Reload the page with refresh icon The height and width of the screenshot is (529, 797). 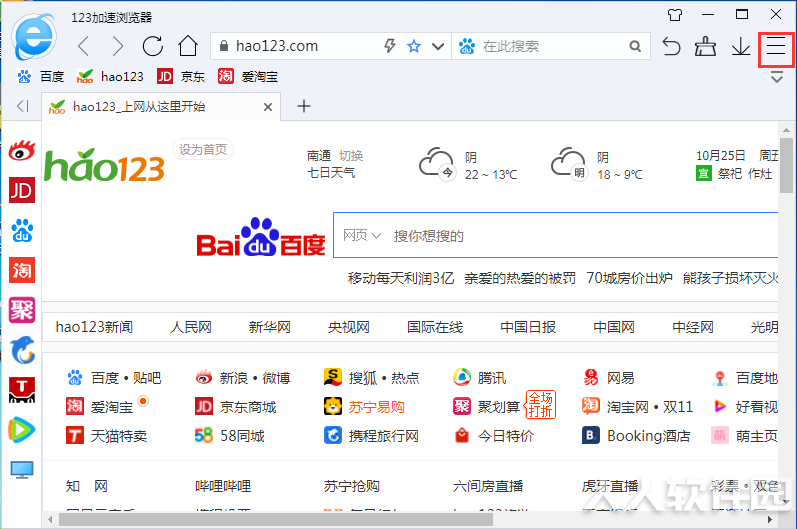coord(152,46)
